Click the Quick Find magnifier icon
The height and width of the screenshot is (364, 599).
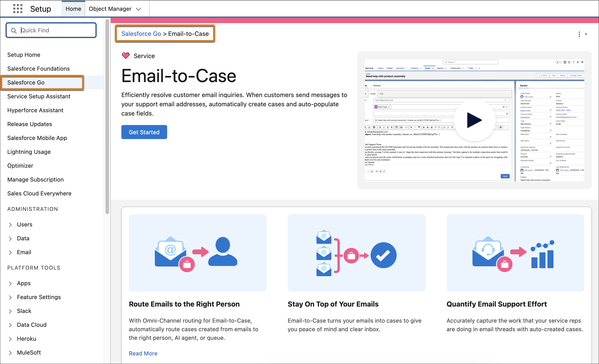point(14,30)
